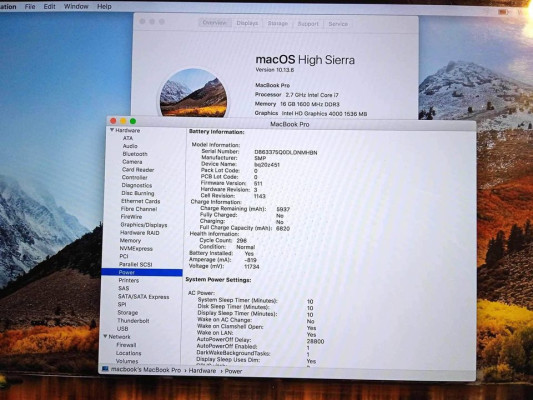Select SAS in the sidebar
The height and width of the screenshot is (400, 533).
(x=124, y=288)
